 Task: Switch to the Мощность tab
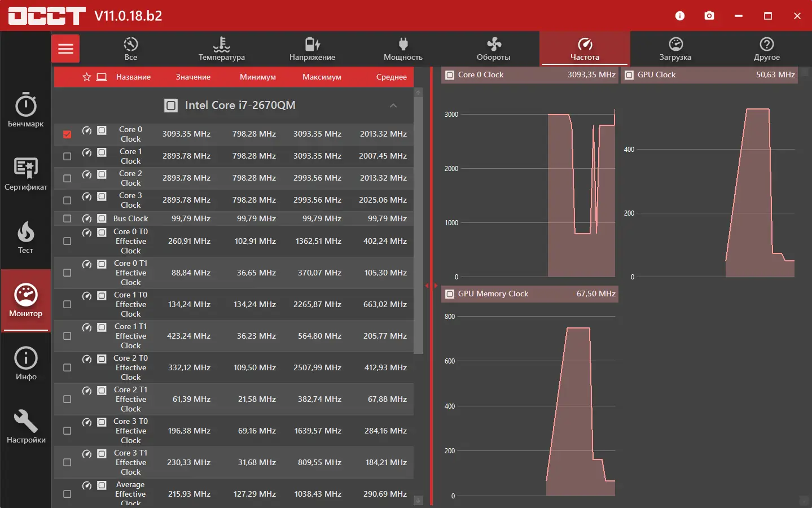(403, 49)
